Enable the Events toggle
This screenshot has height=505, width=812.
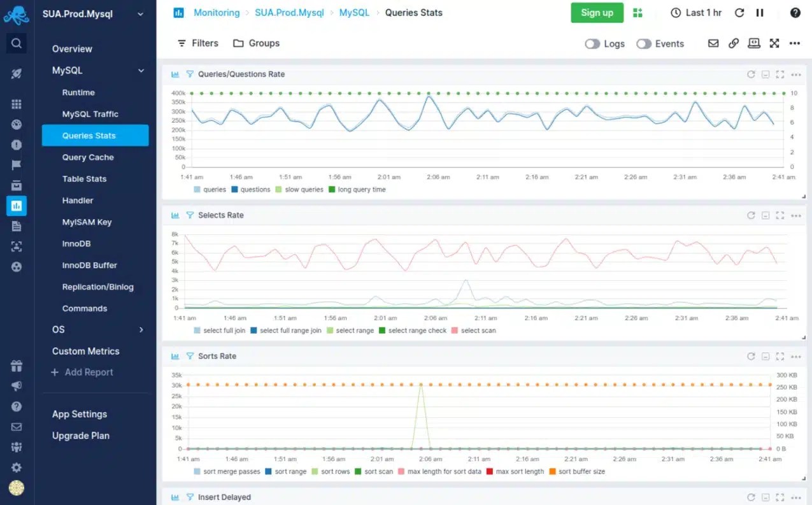pos(643,43)
